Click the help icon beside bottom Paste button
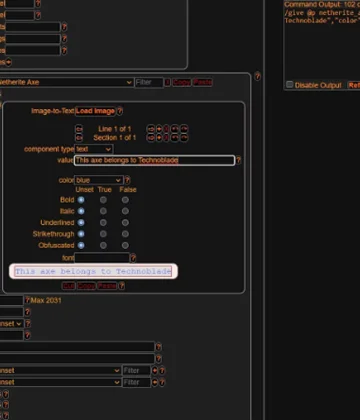The image size is (360, 420). click(x=122, y=286)
